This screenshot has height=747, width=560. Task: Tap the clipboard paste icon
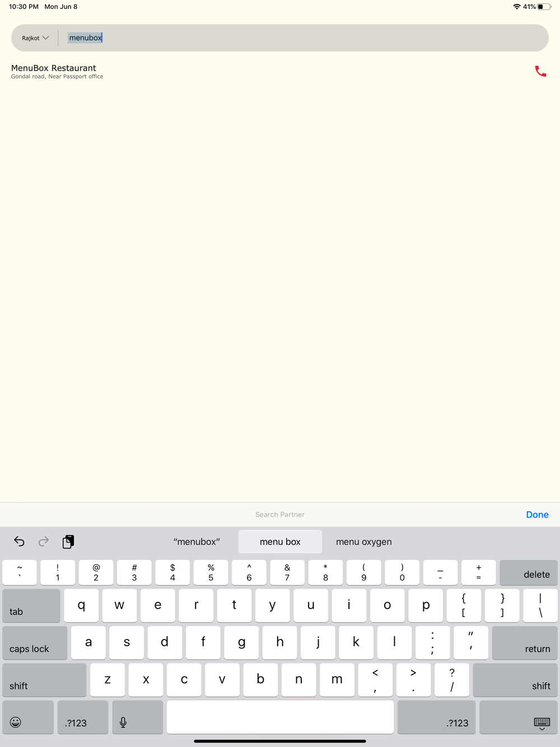pos(68,541)
